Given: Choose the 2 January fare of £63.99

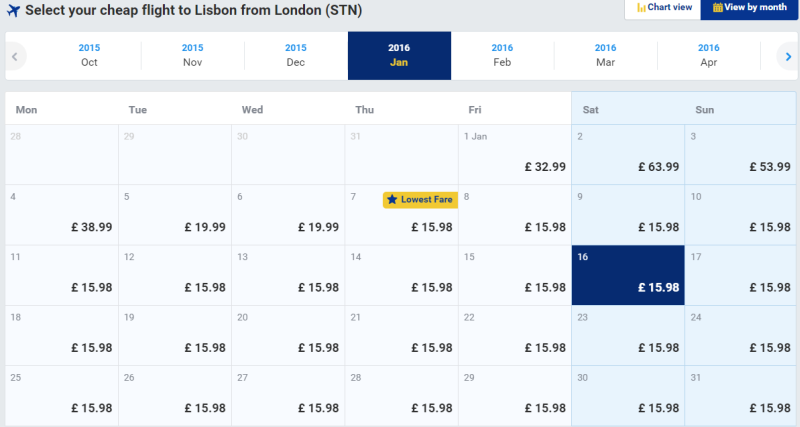Looking at the screenshot, I should coord(628,155).
